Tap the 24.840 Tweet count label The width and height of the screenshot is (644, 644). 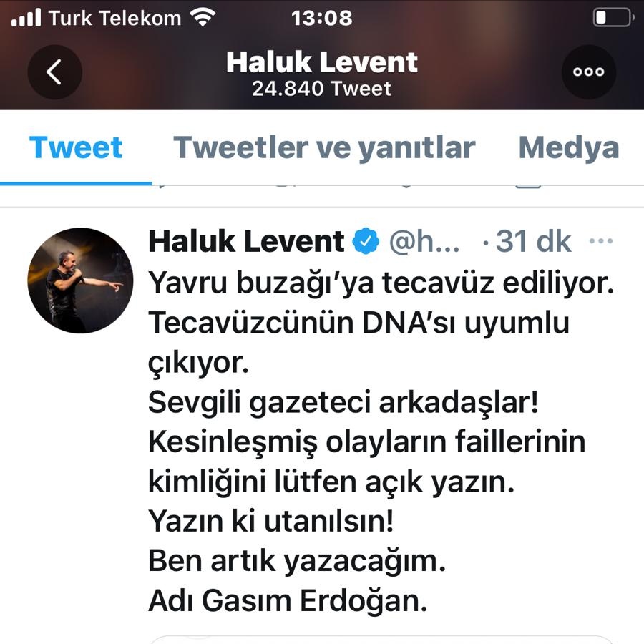point(321,88)
